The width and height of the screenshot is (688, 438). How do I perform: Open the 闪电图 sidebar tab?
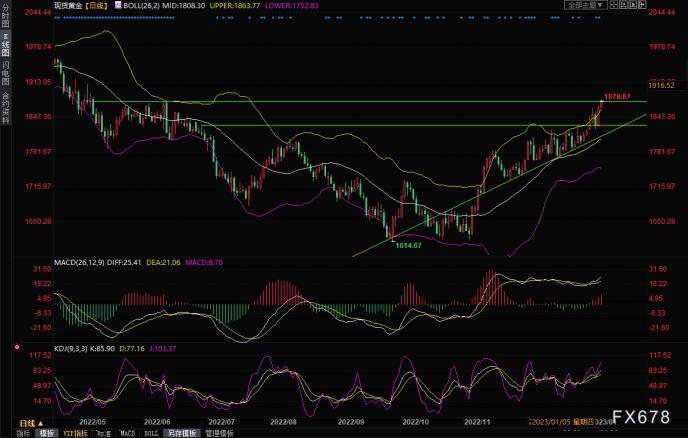(x=5, y=73)
